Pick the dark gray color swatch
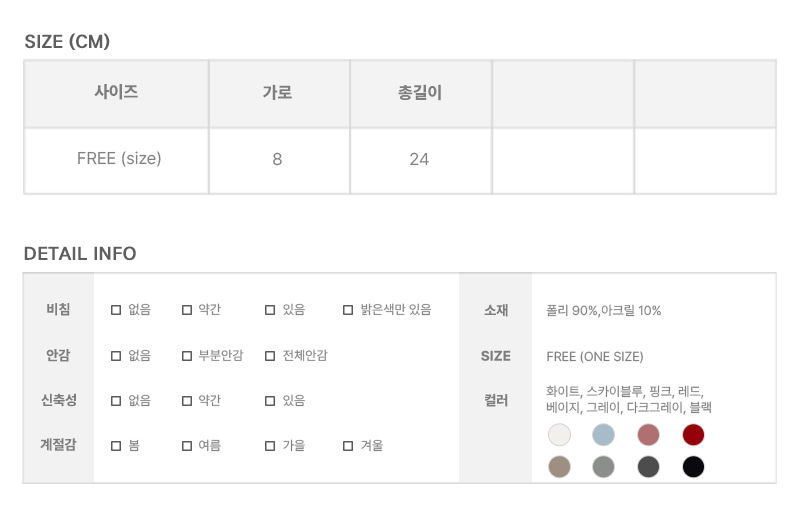This screenshot has width=800, height=532. pos(649,466)
